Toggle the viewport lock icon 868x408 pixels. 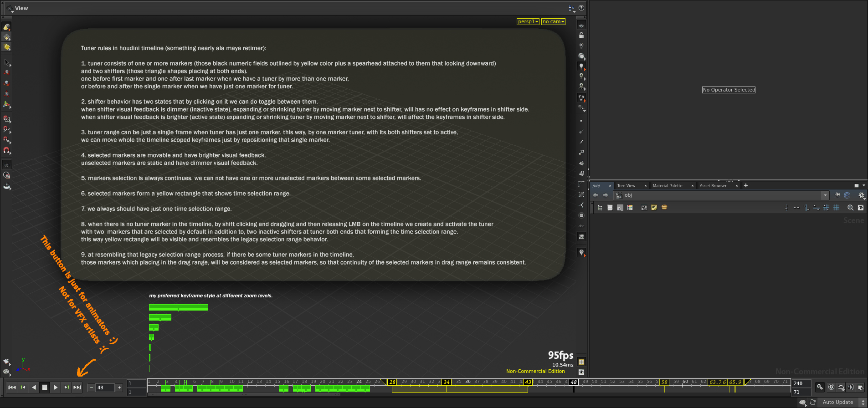tap(581, 35)
